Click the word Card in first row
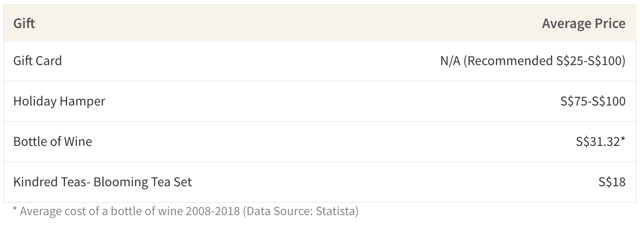This screenshot has width=644, height=225. click(x=49, y=61)
